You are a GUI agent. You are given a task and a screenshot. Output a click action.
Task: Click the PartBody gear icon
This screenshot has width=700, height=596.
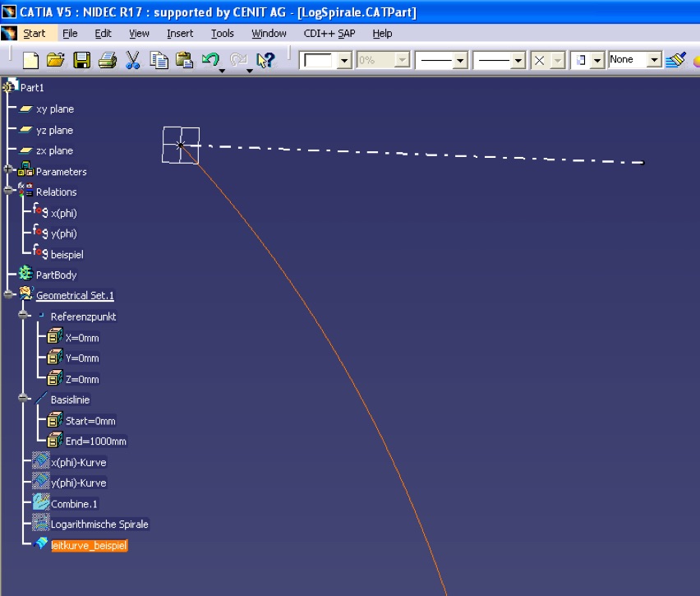(26, 273)
